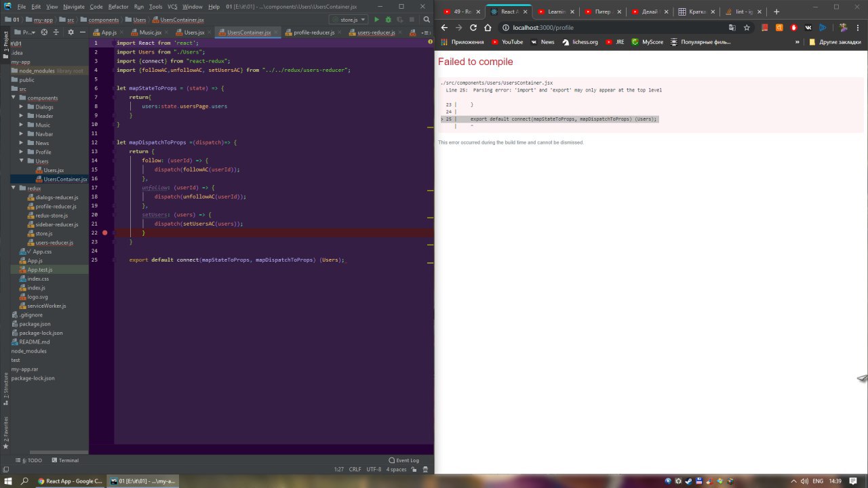
Task: Open the Другие закладки bookmarks folder
Action: (x=835, y=42)
